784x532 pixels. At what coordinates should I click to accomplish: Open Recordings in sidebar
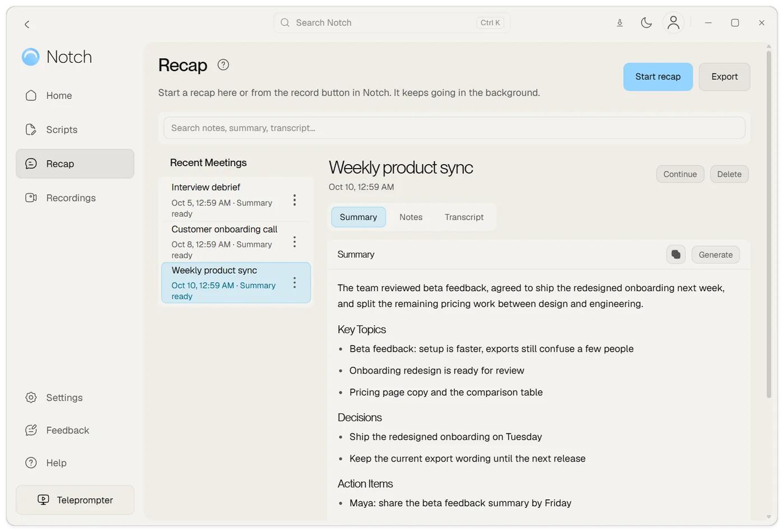pos(75,198)
